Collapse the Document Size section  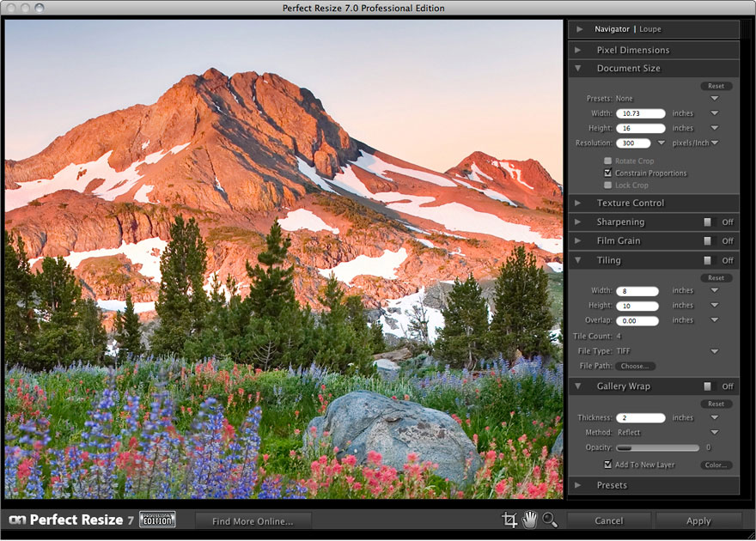coord(577,69)
